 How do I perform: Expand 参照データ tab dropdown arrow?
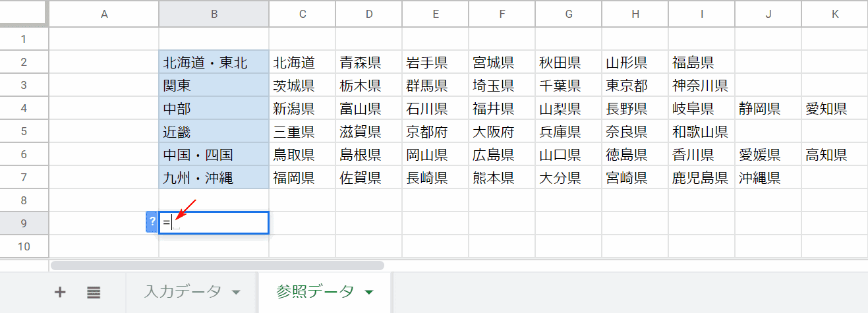pyautogui.click(x=369, y=292)
